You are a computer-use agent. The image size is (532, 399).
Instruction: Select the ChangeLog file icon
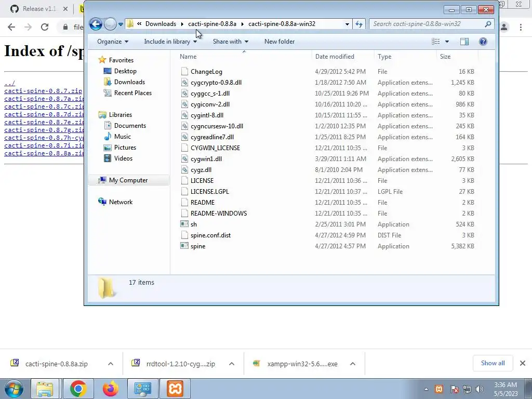184,71
